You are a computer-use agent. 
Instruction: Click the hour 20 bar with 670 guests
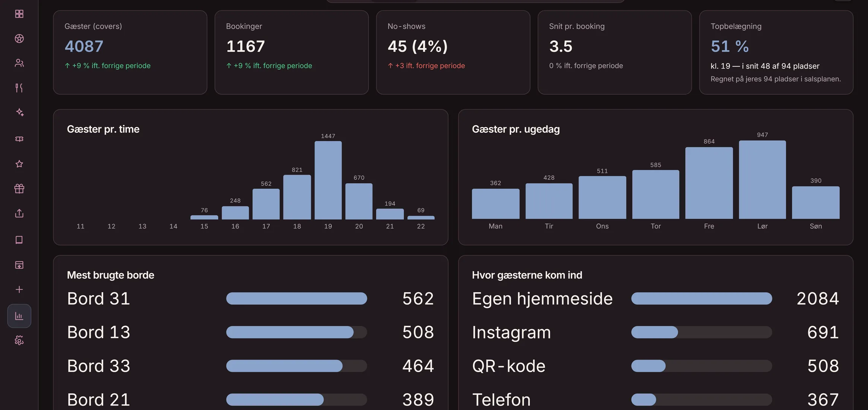[359, 201]
